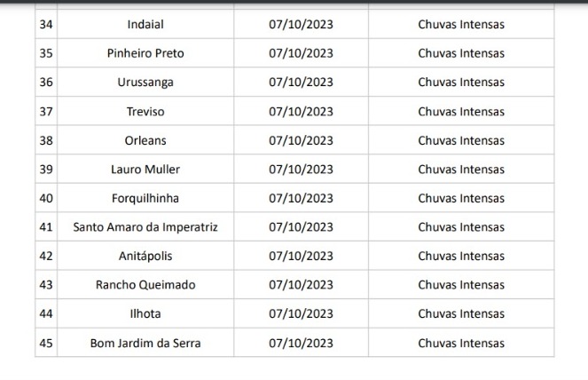The image size is (588, 380).
Task: Select the Urussanga name cell
Action: point(145,82)
